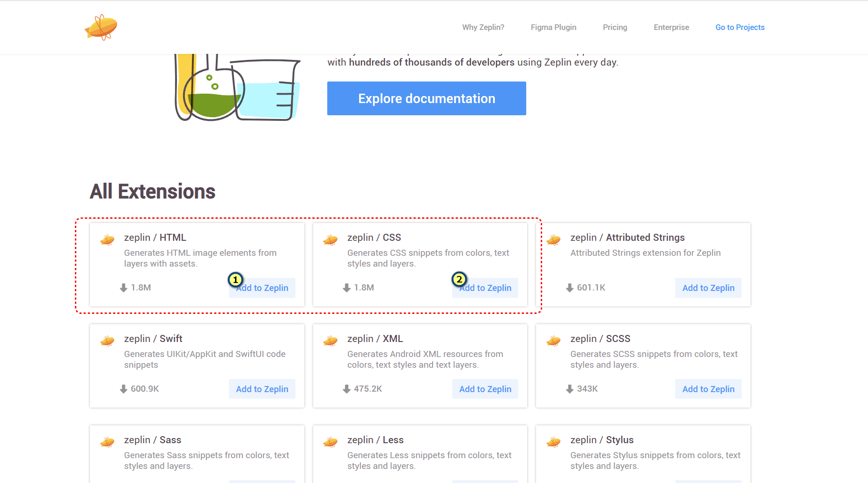Screen dimensions: 868x483
Task: Click the zeplin / Stylus extension icon
Action: (x=553, y=442)
